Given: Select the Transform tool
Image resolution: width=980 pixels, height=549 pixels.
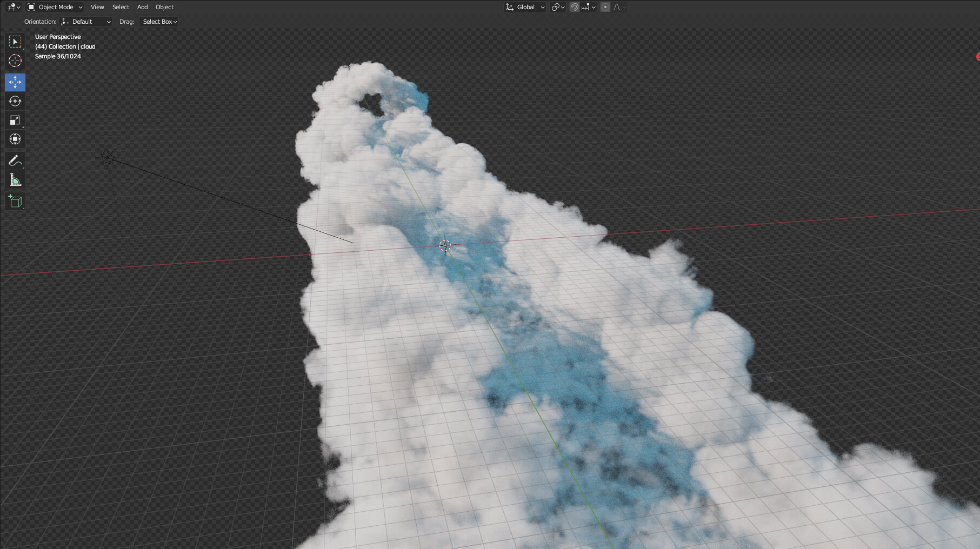Looking at the screenshot, I should coord(15,139).
